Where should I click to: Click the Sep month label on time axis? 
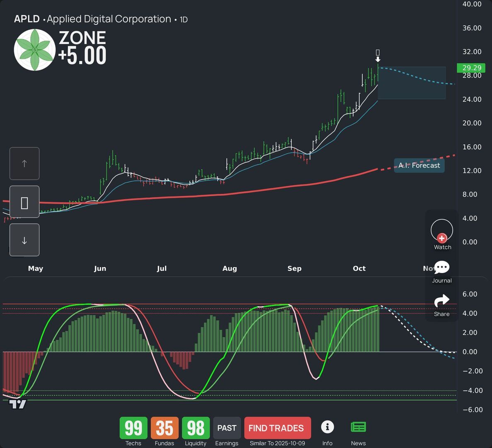tap(294, 268)
